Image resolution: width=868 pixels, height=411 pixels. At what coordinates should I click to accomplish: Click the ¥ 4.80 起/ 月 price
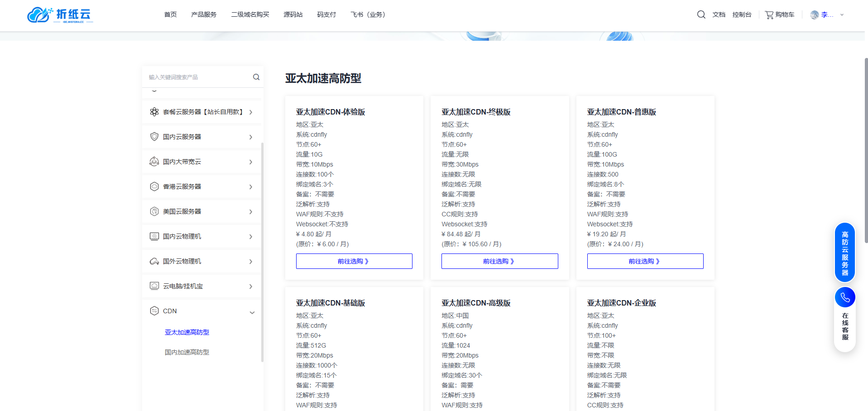tap(314, 234)
